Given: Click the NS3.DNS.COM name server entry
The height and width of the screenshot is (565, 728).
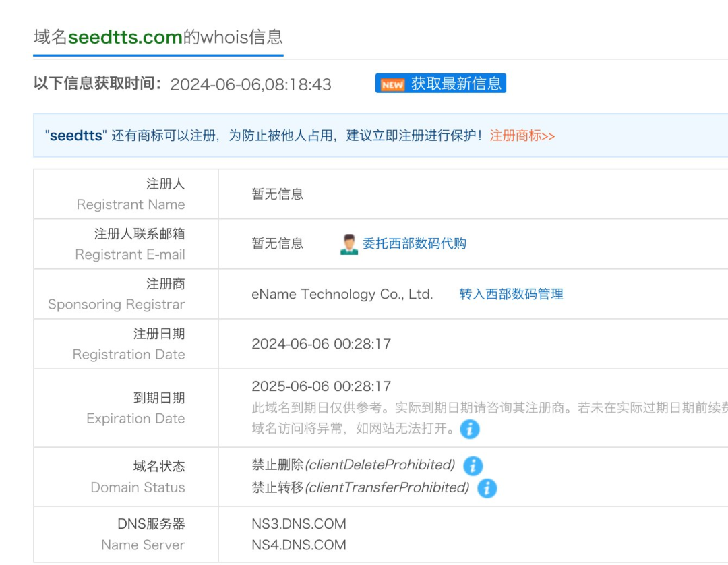Looking at the screenshot, I should [299, 524].
